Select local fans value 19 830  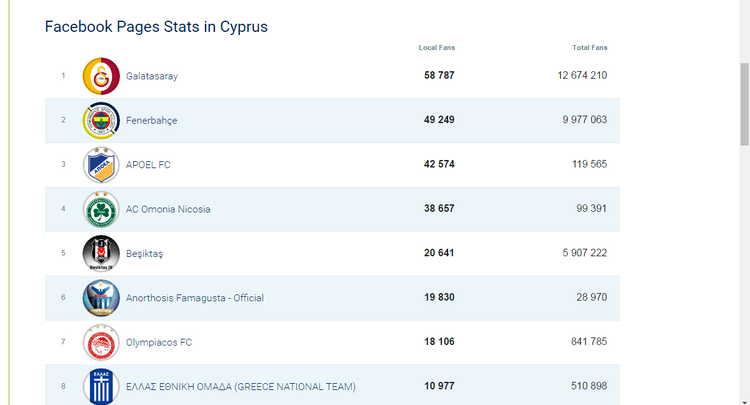tap(439, 297)
